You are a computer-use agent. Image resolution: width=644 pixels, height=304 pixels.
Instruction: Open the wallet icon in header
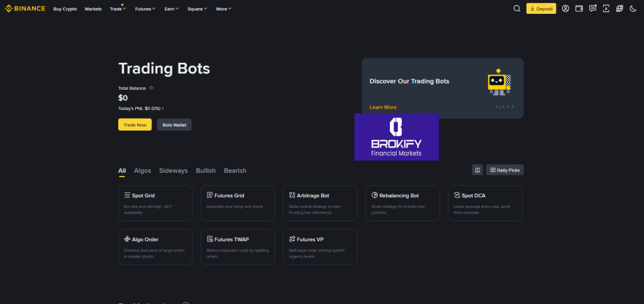pyautogui.click(x=579, y=9)
